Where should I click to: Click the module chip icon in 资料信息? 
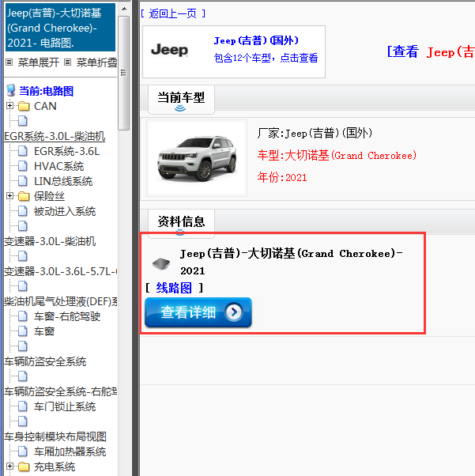(x=161, y=263)
